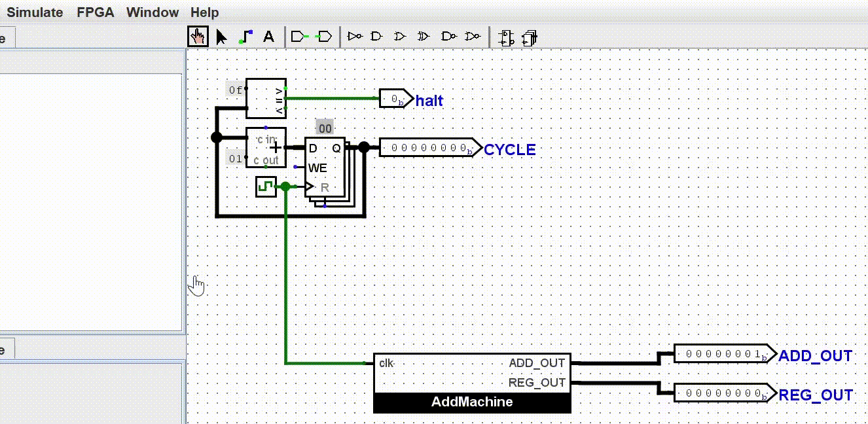Pick the input pin tool
This screenshot has width=868, height=424.
click(299, 37)
